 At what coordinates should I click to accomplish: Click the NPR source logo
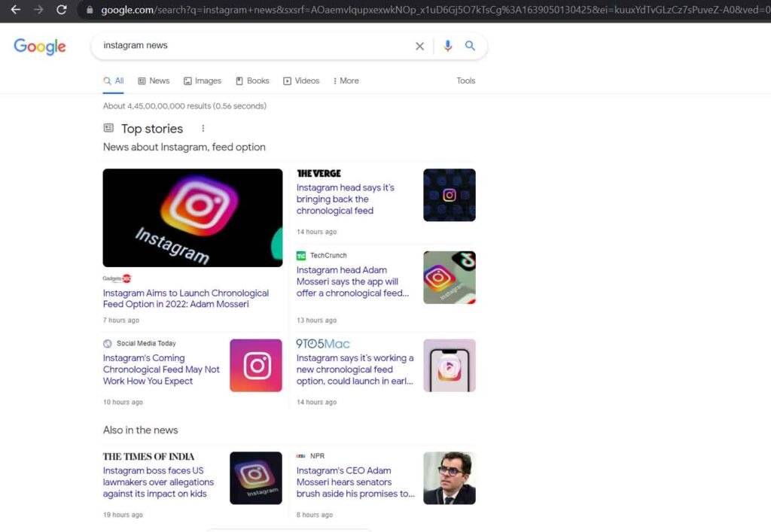[301, 456]
